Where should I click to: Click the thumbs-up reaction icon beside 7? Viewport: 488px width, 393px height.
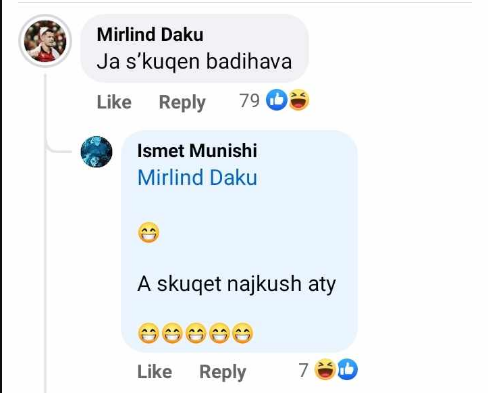coord(347,369)
